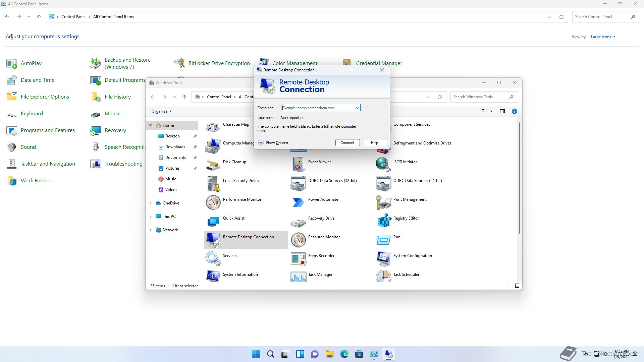Screen dimensions: 644x362
Task: Open Quick Assist icon
Action: point(213,221)
